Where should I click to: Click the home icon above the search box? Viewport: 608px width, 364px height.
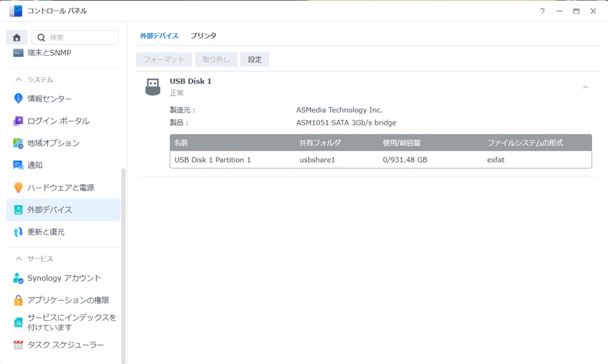coord(16,37)
